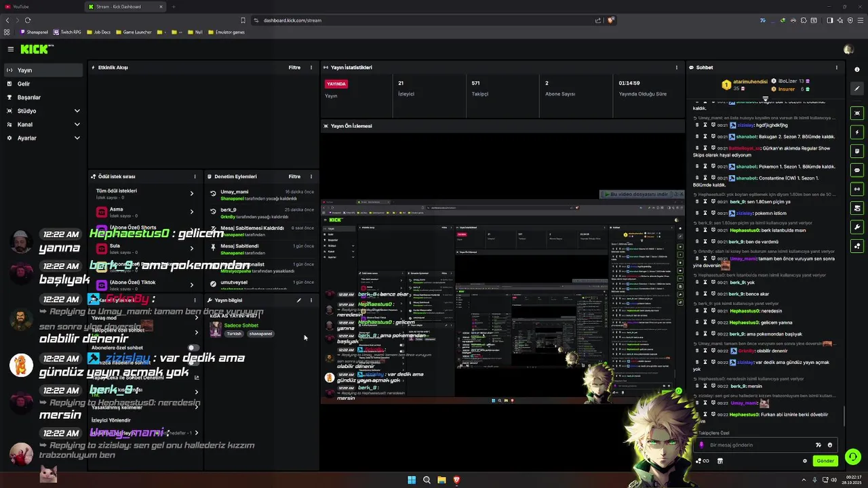Image resolution: width=868 pixels, height=488 pixels.
Task: Click the Türkish tag in Yayın bilgisi
Action: pyautogui.click(x=234, y=334)
